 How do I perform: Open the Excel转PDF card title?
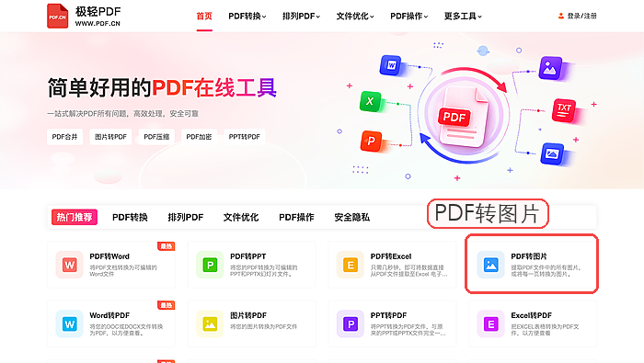point(531,315)
